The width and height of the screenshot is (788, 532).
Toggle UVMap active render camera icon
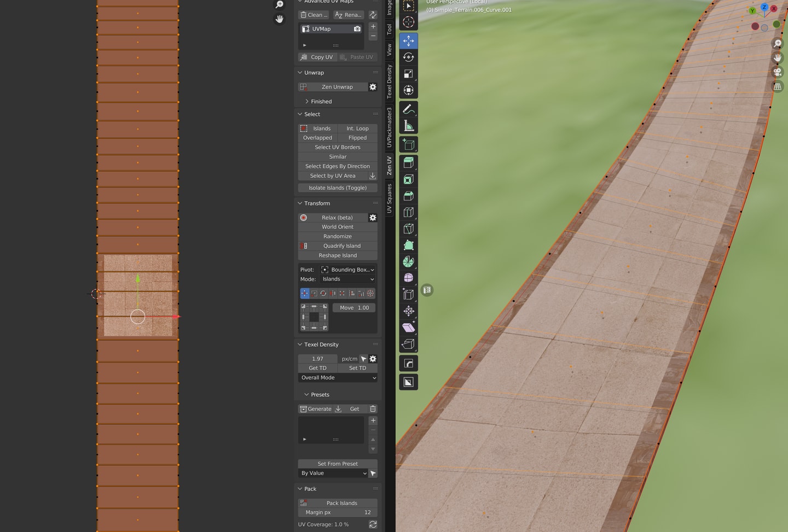click(357, 29)
